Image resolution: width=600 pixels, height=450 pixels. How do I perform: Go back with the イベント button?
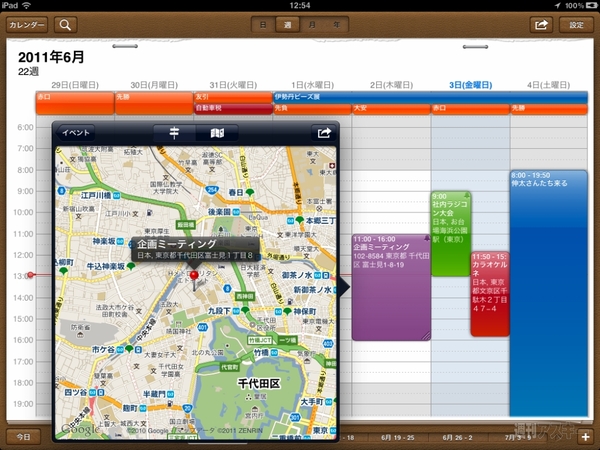pyautogui.click(x=75, y=133)
